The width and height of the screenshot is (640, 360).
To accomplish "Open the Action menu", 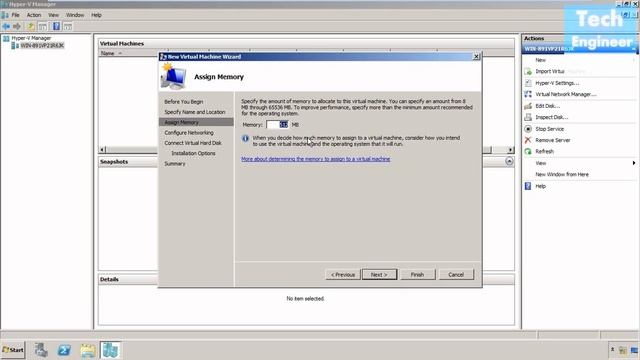I will click(x=34, y=15).
